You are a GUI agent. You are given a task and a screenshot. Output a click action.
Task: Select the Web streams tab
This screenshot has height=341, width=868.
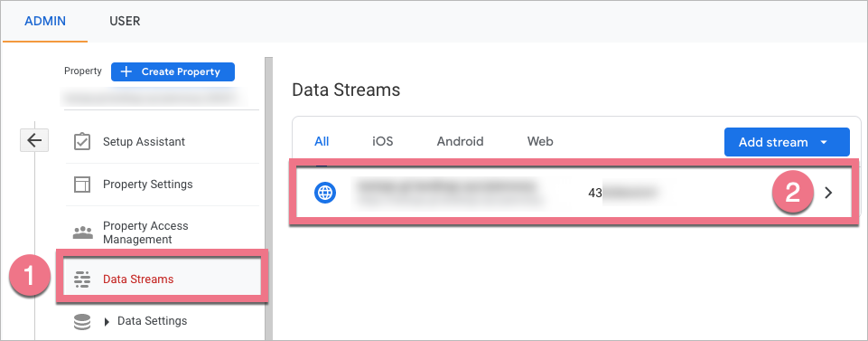coord(540,142)
